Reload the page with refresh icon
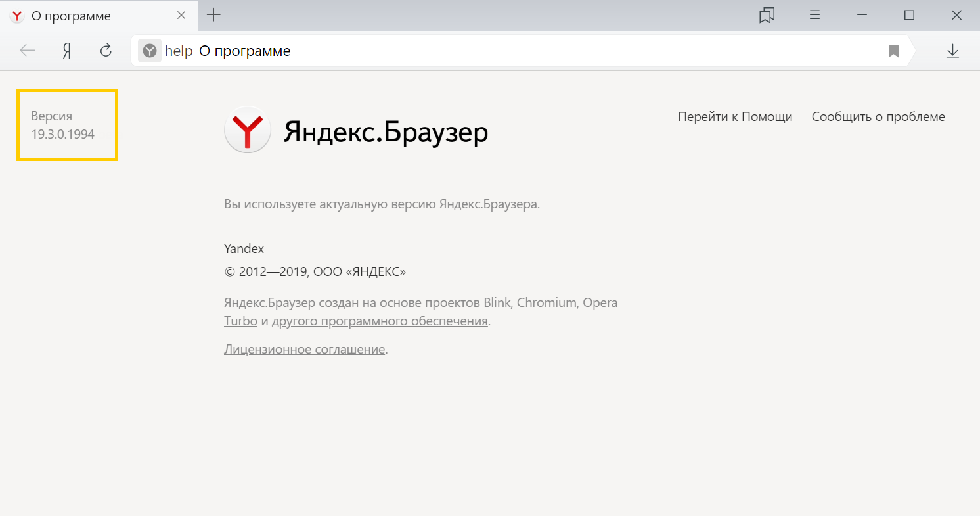This screenshot has width=980, height=516. pos(106,51)
